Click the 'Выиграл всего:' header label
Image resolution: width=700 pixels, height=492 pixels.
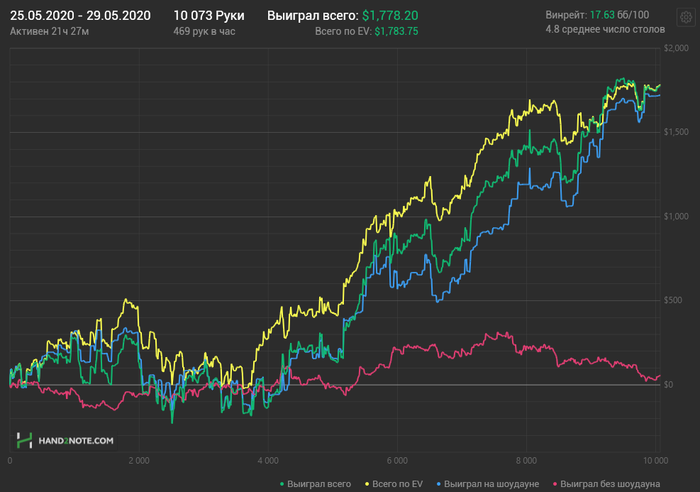point(312,16)
